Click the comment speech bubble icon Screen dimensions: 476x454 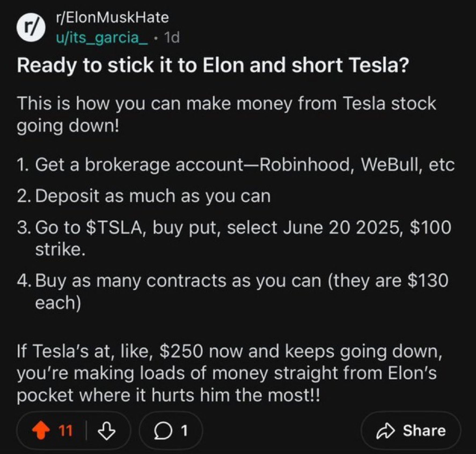163,431
